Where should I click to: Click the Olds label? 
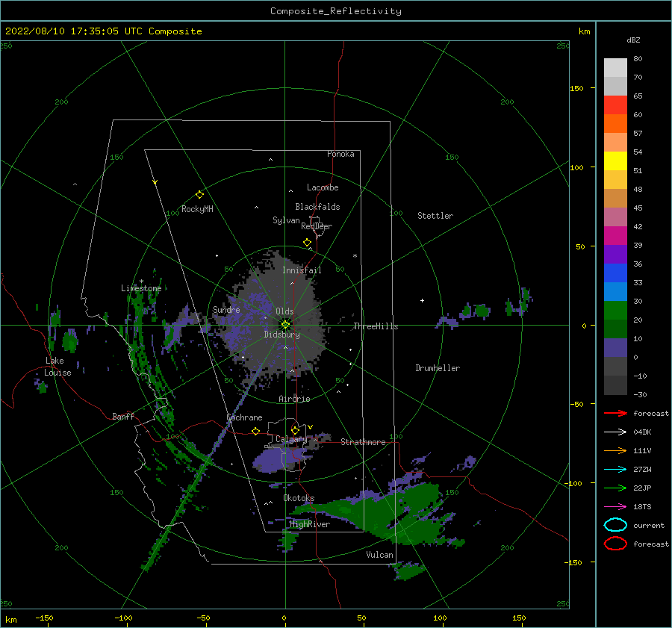pyautogui.click(x=284, y=311)
